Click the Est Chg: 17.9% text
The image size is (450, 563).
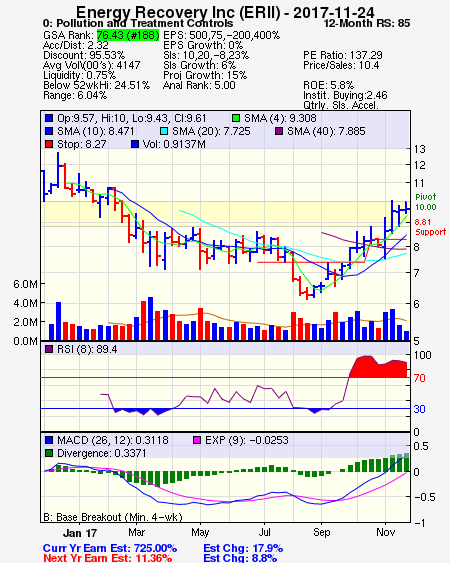tap(243, 549)
